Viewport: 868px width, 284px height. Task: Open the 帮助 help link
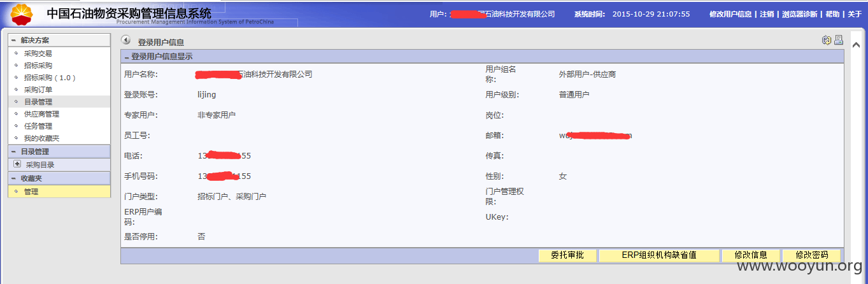coord(832,14)
